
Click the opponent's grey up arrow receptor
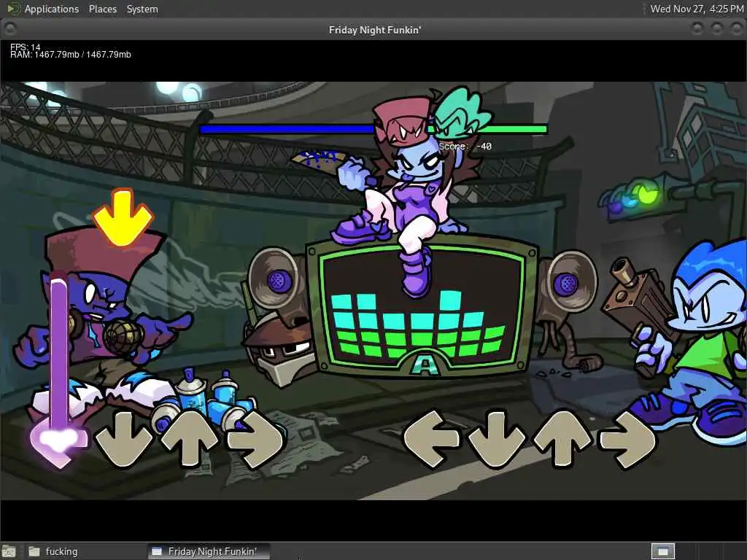[x=190, y=438]
